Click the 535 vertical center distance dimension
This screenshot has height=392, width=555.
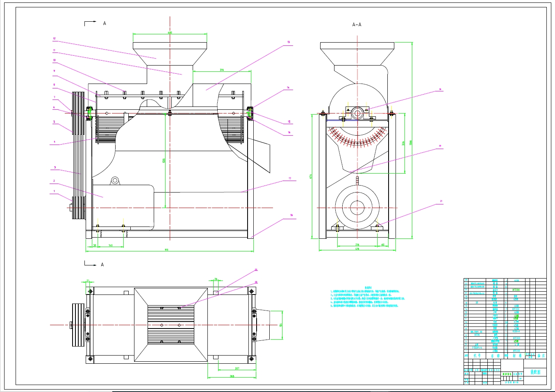coord(164,160)
